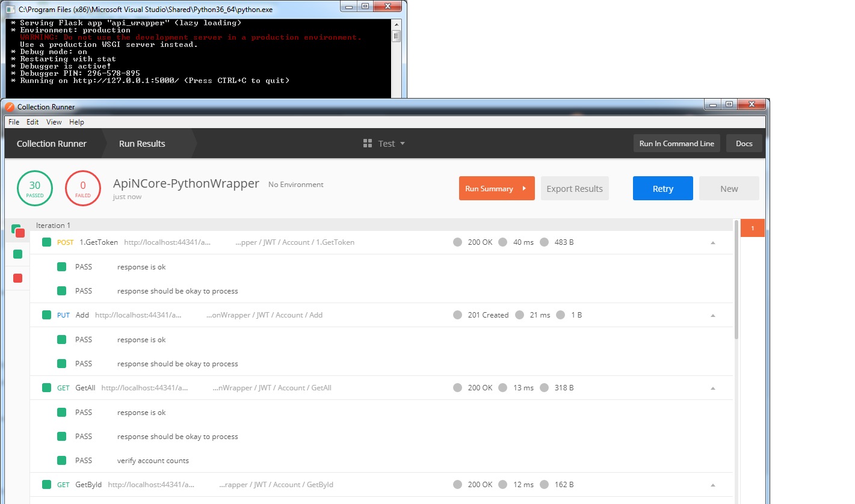Jump to iteration 1 orange marker
The width and height of the screenshot is (855, 504).
[752, 229]
